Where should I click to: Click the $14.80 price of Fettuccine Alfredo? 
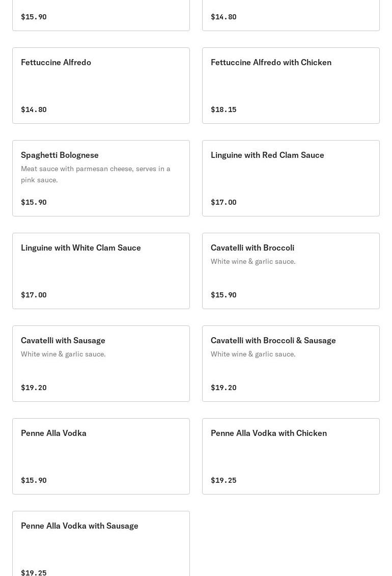tap(34, 109)
